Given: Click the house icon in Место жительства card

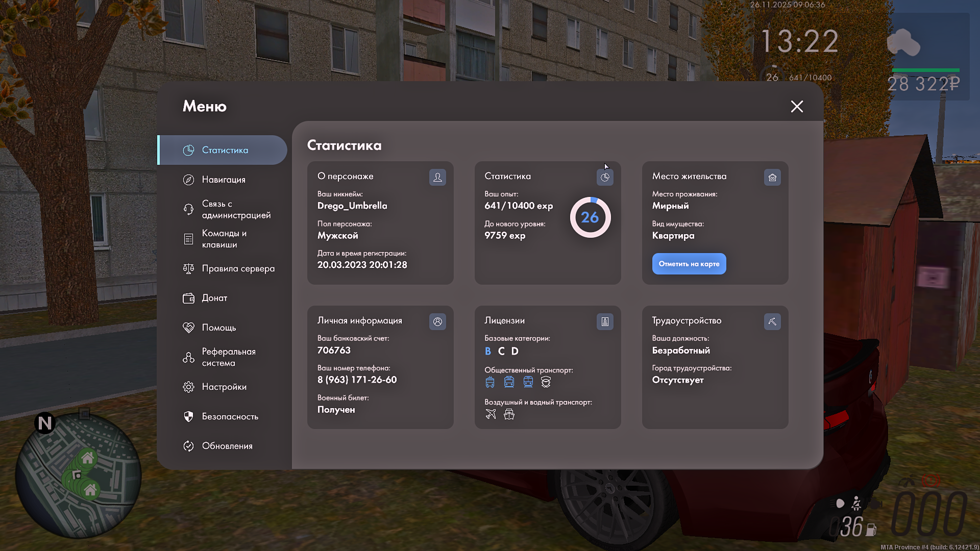Looking at the screenshot, I should pyautogui.click(x=772, y=177).
